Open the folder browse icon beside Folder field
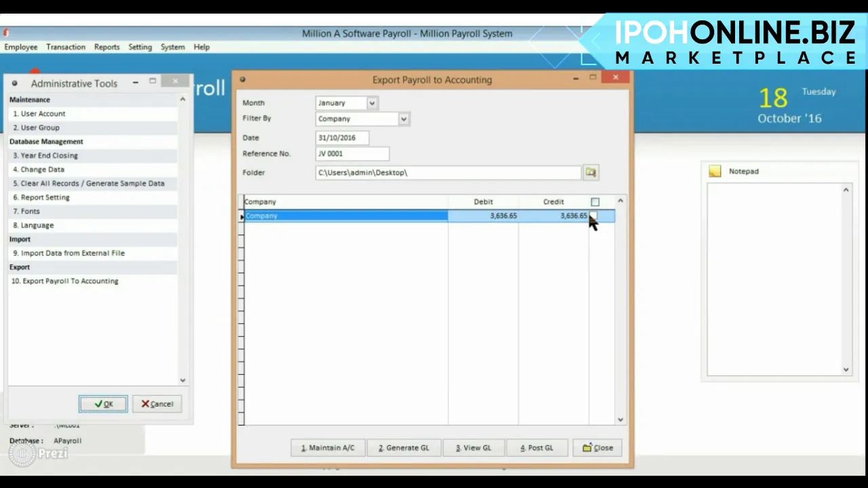Screen dimensions: 868x488 click(x=591, y=172)
